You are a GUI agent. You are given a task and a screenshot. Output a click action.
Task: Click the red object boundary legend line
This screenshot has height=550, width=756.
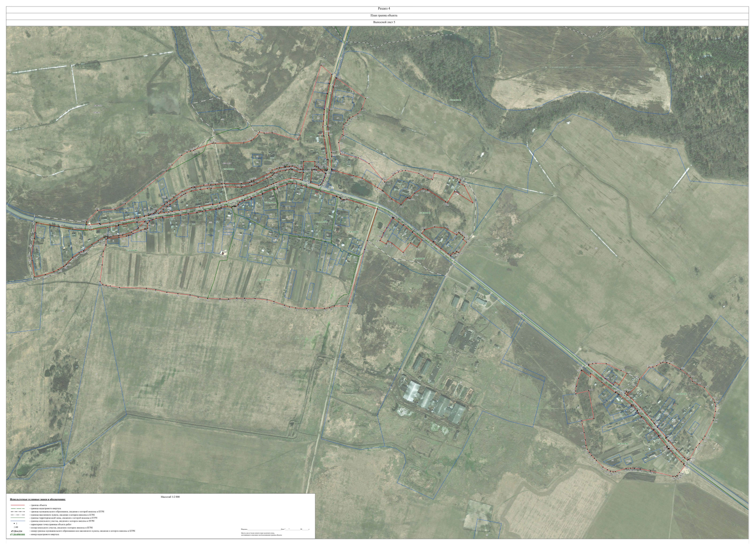pyautogui.click(x=17, y=505)
